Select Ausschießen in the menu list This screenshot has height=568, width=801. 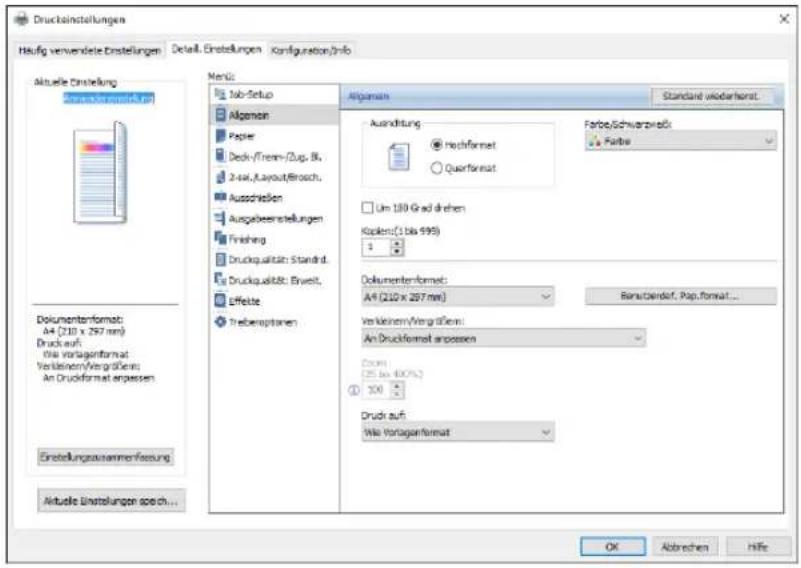pos(274,198)
